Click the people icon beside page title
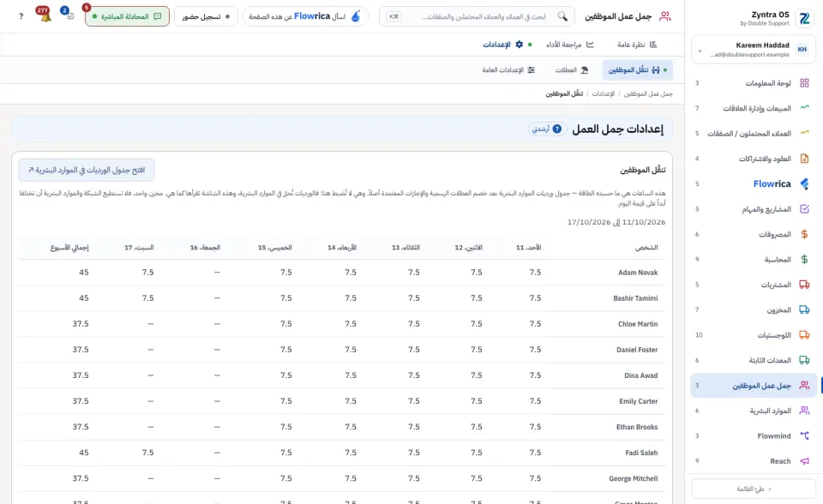 [x=665, y=16]
